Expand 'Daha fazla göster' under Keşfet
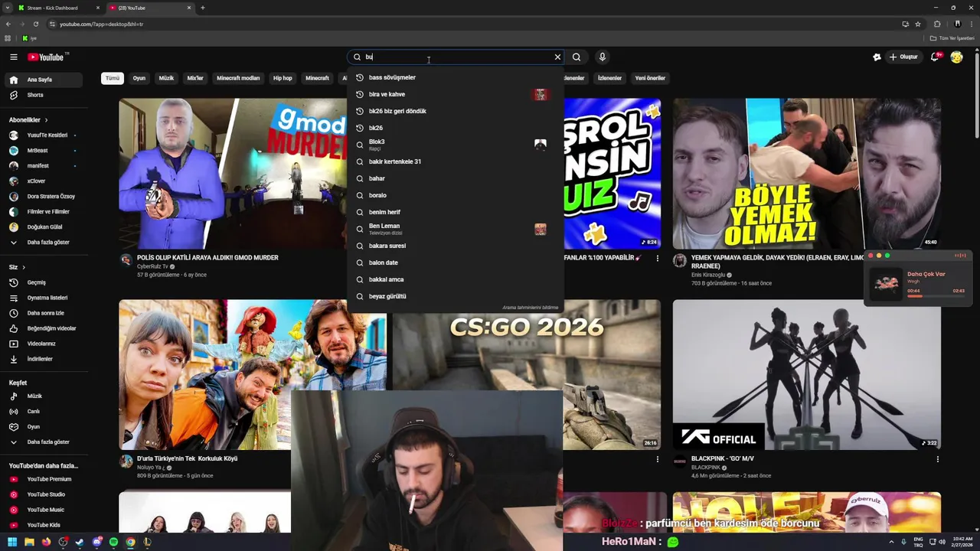This screenshot has height=551, width=980. click(x=43, y=442)
